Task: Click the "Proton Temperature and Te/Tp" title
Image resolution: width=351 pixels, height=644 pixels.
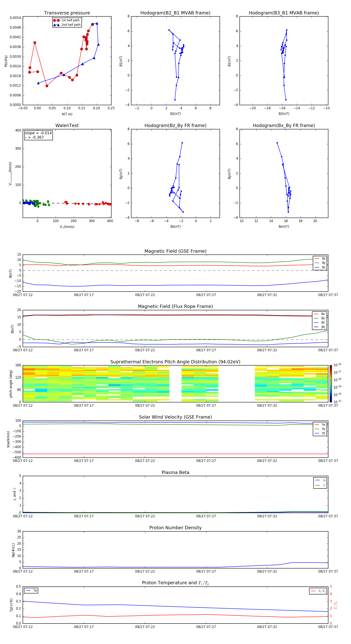Action: point(175,583)
